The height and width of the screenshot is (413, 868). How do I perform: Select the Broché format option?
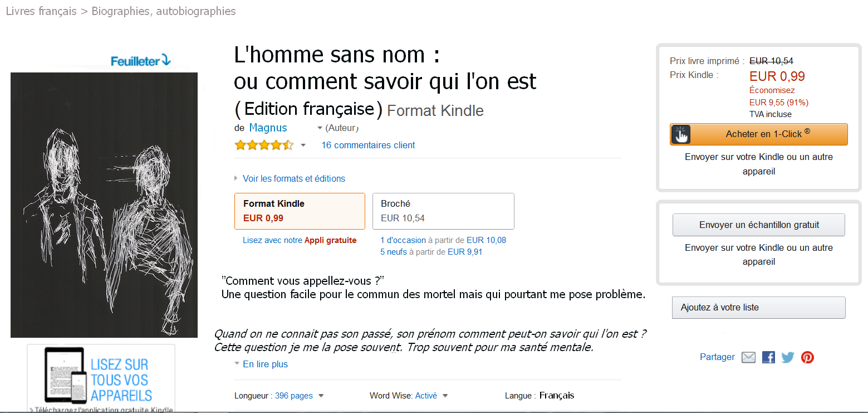point(443,211)
